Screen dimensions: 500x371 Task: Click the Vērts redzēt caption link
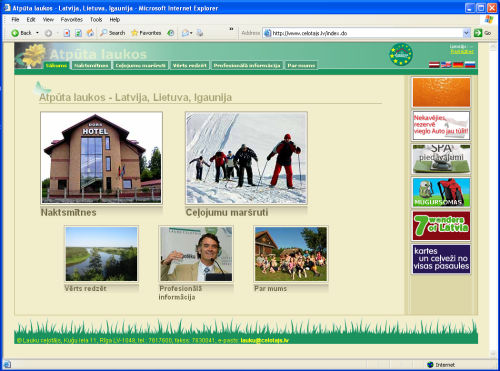pos(86,288)
